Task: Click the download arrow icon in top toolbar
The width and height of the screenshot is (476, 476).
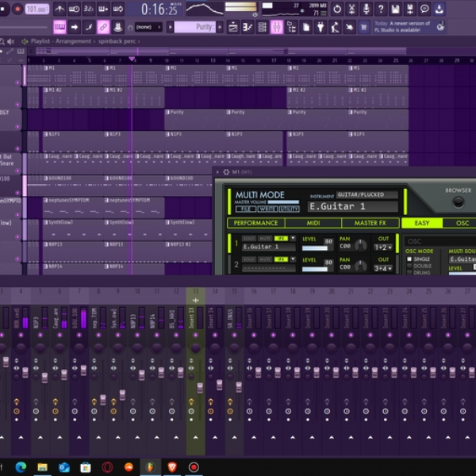Action: pos(439,9)
